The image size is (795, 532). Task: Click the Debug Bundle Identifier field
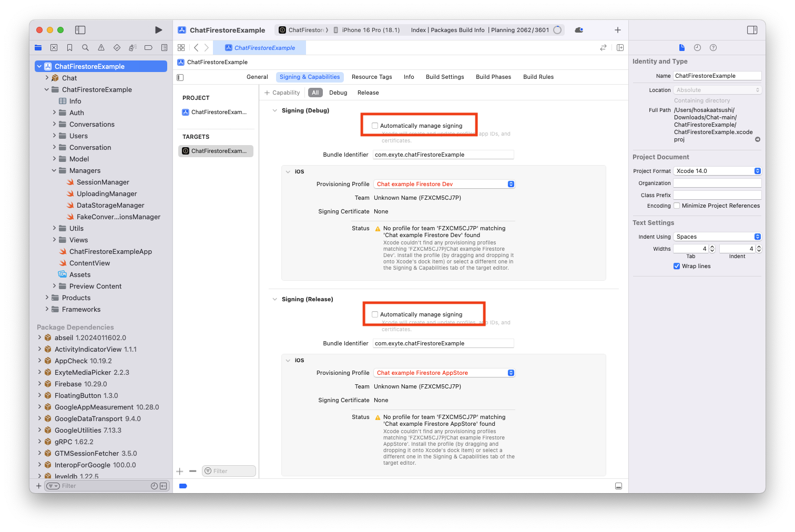443,155
